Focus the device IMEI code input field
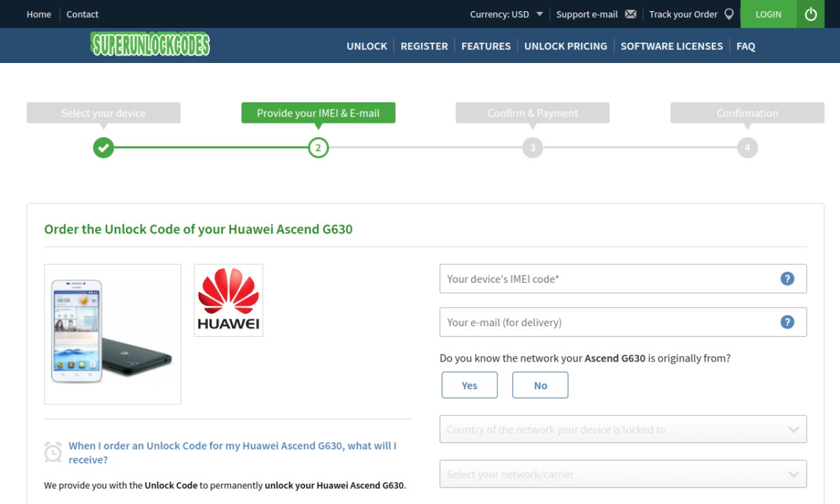Image resolution: width=840 pixels, height=504 pixels. [623, 278]
